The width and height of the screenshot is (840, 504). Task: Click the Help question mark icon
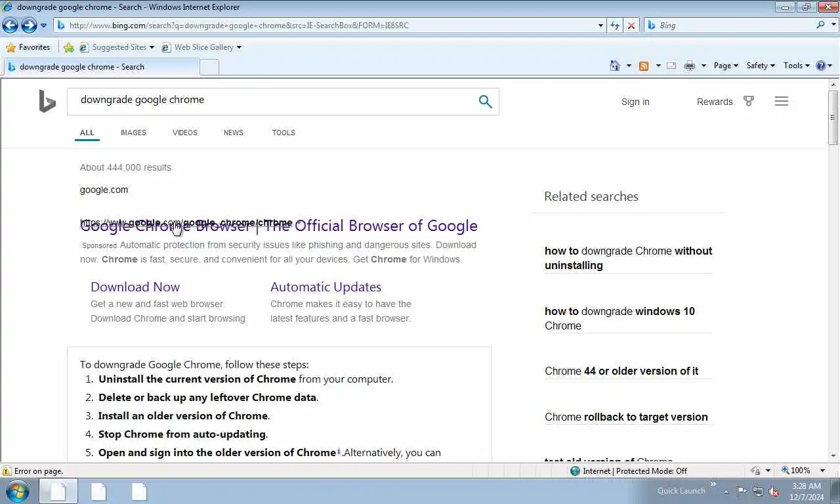tap(820, 66)
